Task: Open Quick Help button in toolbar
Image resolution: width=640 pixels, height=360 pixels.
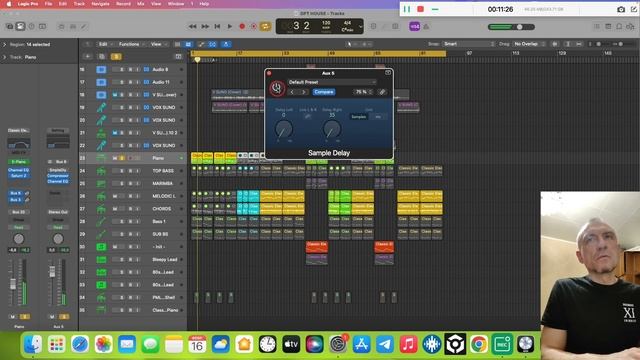Action: (x=31, y=27)
